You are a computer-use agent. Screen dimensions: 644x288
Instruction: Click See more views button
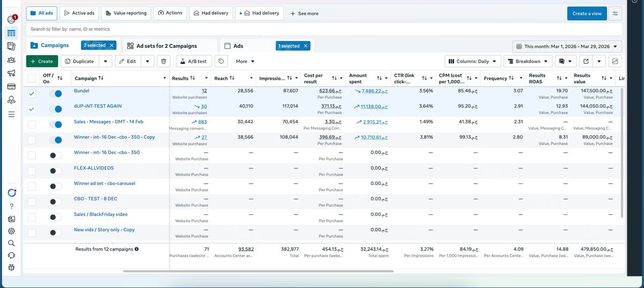[305, 13]
